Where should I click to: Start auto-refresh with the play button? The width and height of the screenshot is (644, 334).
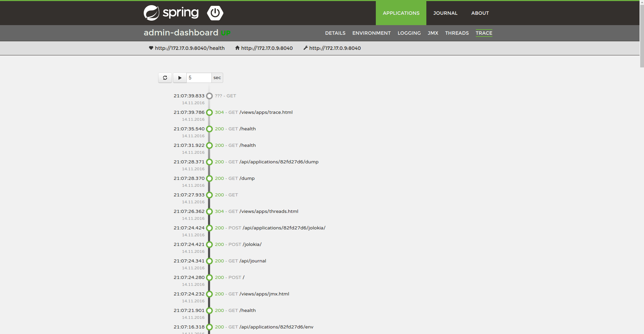[x=179, y=78]
